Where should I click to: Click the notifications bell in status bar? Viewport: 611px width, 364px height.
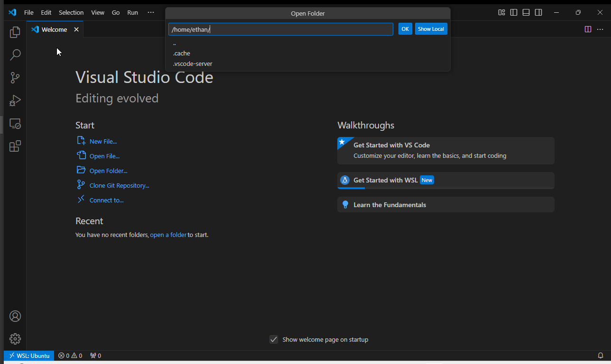tap(600, 355)
